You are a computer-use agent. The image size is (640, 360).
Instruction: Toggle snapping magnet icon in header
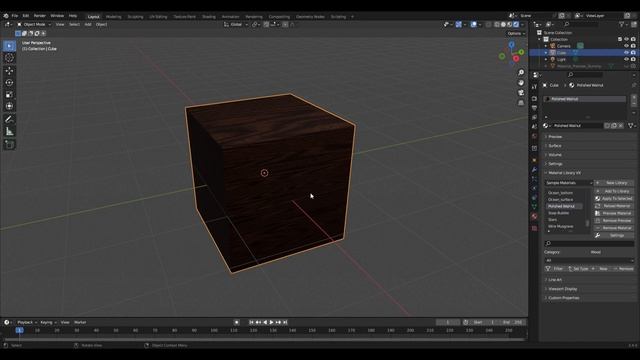(x=266, y=24)
